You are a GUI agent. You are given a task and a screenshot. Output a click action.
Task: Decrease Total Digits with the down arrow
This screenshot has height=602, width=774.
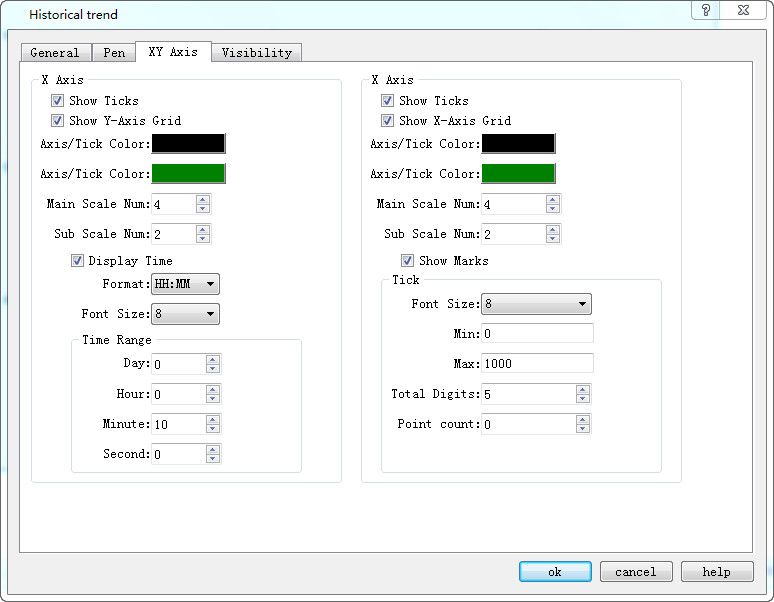point(582,399)
